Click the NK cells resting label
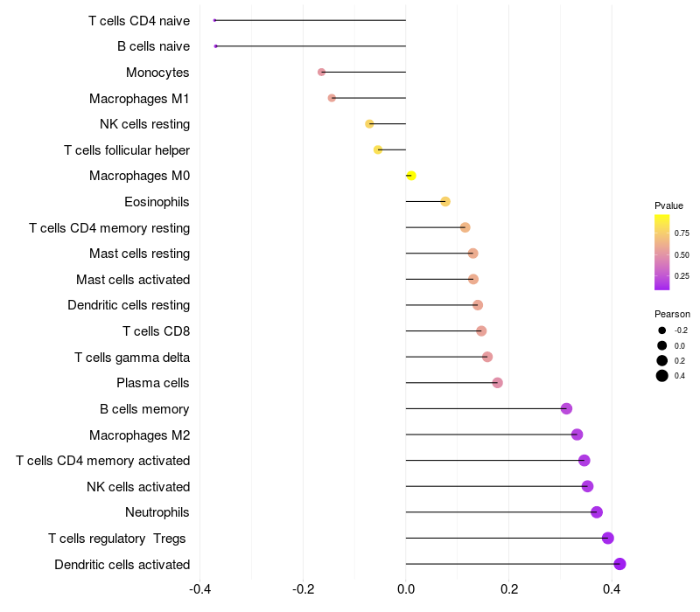The width and height of the screenshot is (700, 612). coord(144,124)
